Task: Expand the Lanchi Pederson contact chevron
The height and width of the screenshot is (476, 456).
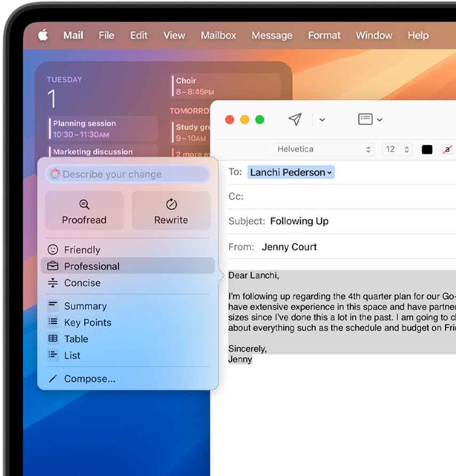Action: [x=329, y=172]
